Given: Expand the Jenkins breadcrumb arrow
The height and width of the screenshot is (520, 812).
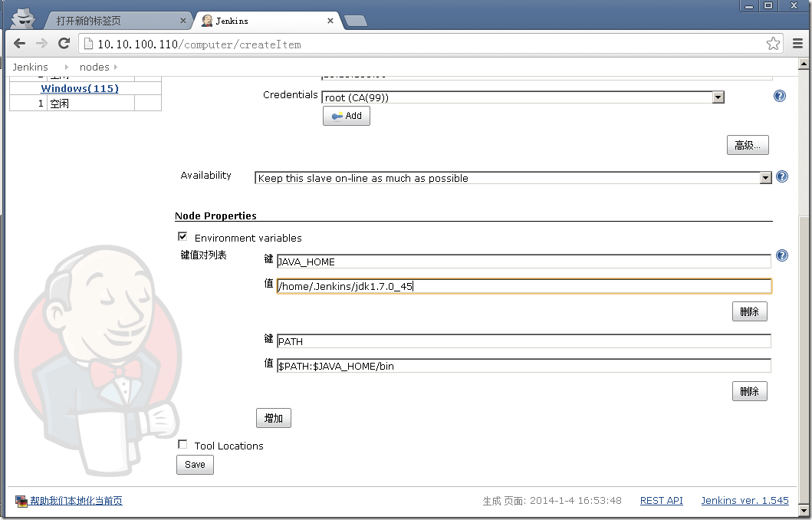Looking at the screenshot, I should click(66, 67).
